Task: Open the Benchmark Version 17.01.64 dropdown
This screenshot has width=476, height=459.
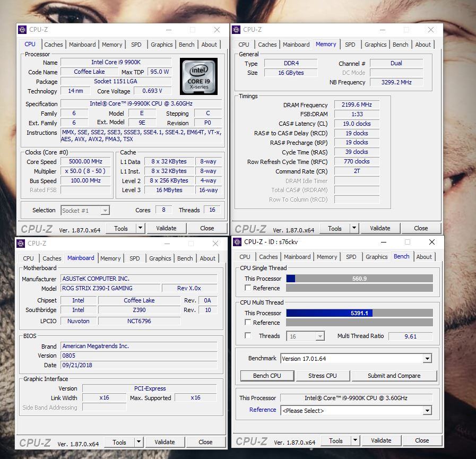Action: pos(427,359)
